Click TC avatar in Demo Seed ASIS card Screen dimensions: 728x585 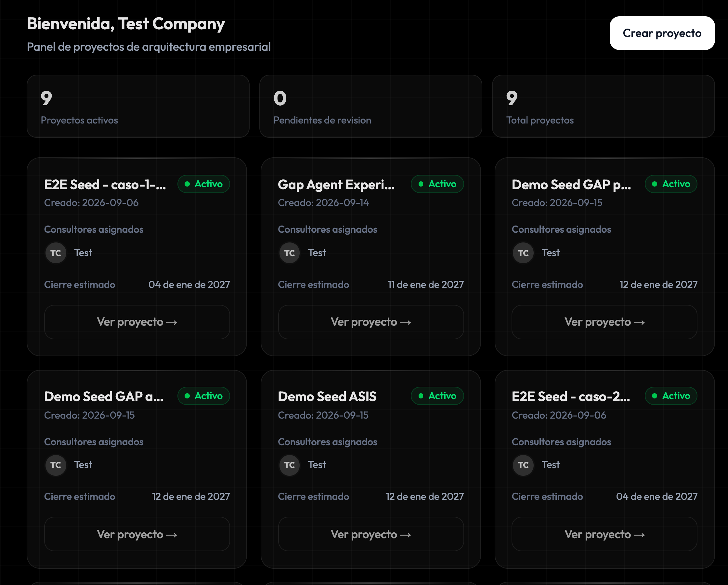pyautogui.click(x=289, y=465)
